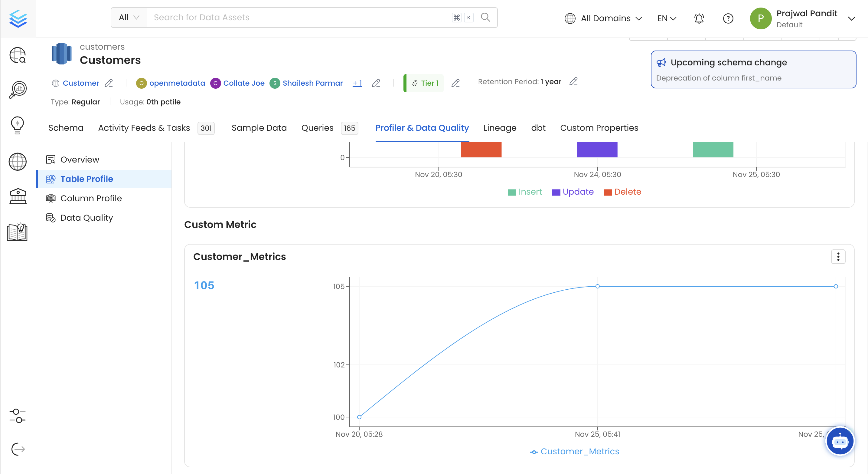This screenshot has height=474, width=868.
Task: Open the Observability insights sidebar icon
Action: point(18,89)
